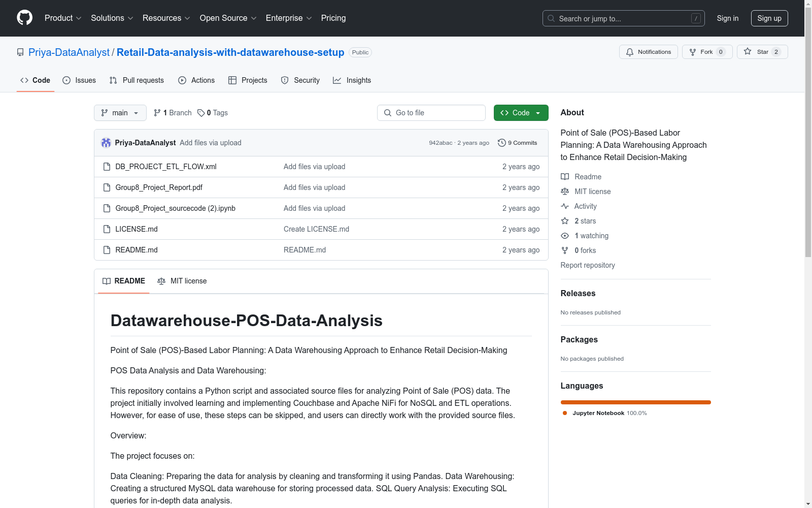The image size is (812, 508).
Task: Click the MIT license scale icon in About
Action: 565,192
